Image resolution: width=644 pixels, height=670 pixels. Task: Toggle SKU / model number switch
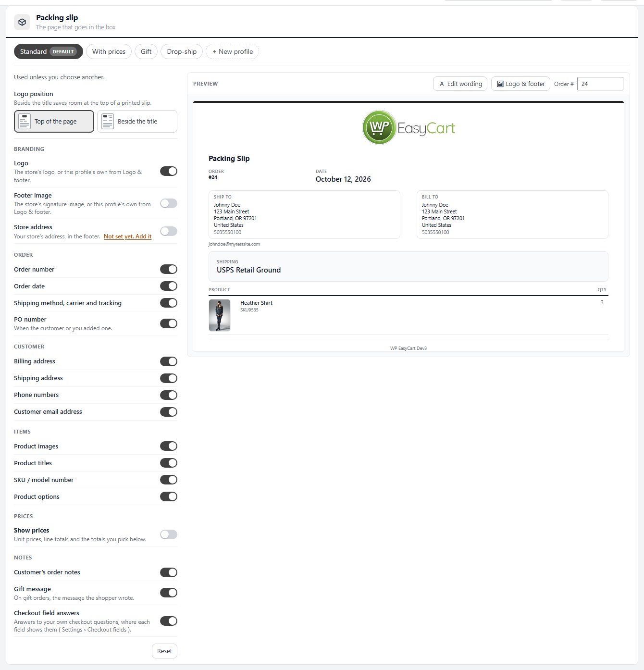pos(169,480)
